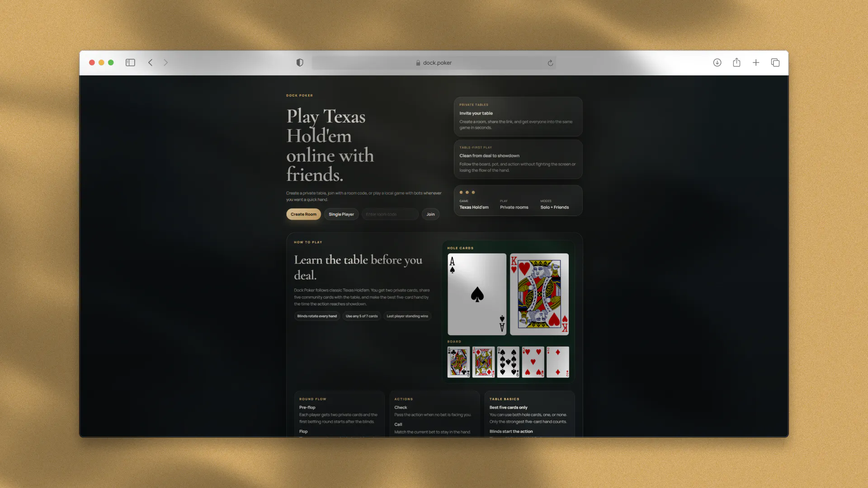The width and height of the screenshot is (868, 488).
Task: Click 'Best five cards only' entry
Action: pyautogui.click(x=509, y=408)
